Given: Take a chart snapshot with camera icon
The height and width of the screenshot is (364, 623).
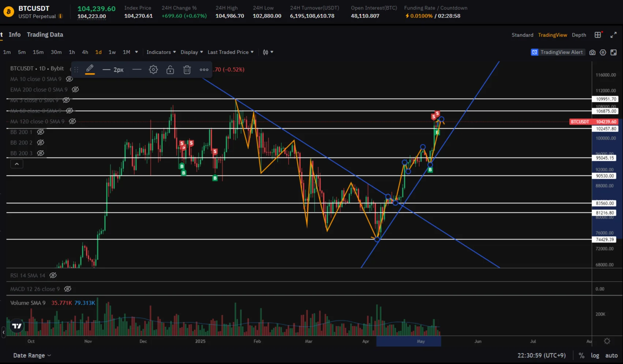Looking at the screenshot, I should 592,52.
